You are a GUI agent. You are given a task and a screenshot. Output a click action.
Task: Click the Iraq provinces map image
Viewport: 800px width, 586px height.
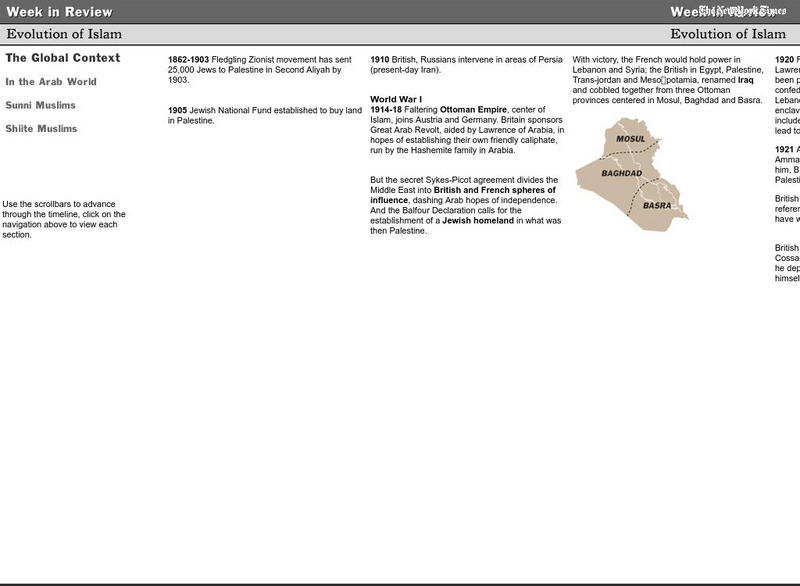click(x=632, y=174)
